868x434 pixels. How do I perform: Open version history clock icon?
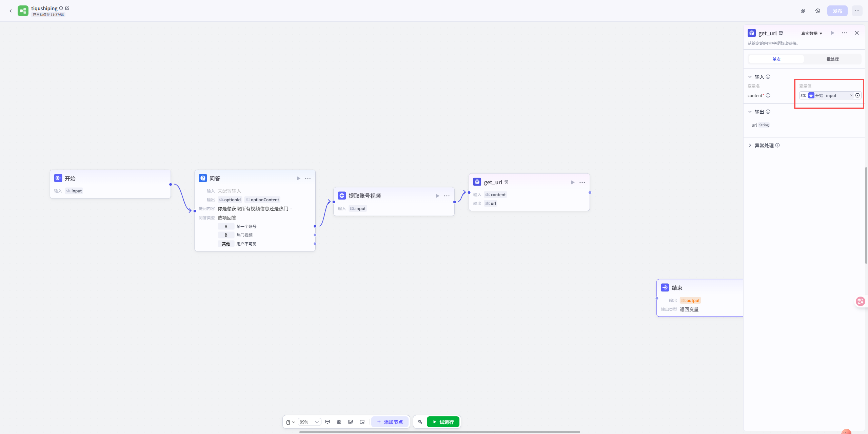(x=818, y=11)
